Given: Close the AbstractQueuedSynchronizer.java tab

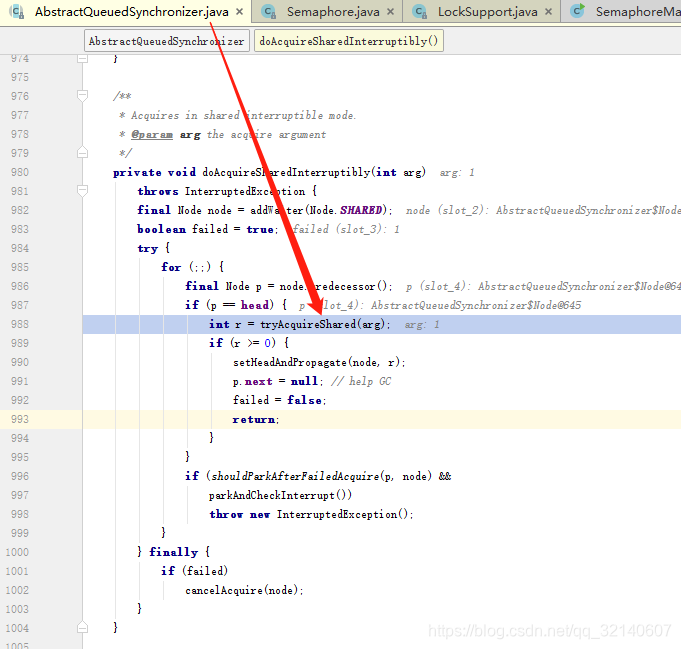Looking at the screenshot, I should pyautogui.click(x=239, y=12).
